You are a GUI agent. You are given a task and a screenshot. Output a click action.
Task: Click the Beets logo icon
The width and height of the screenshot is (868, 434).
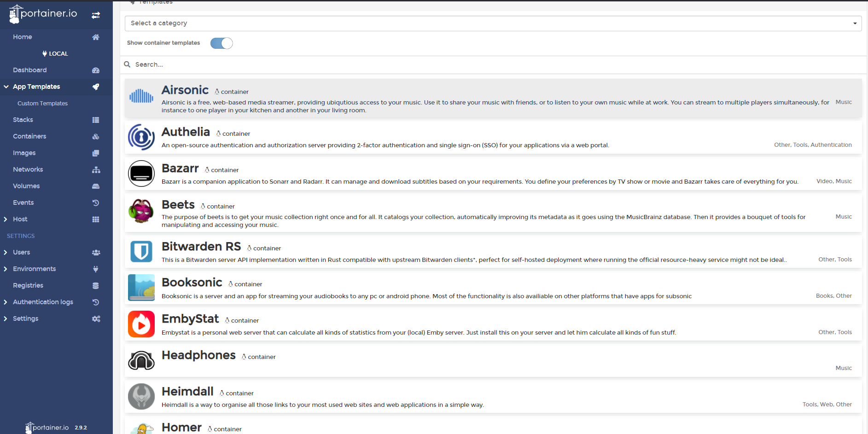click(x=141, y=211)
